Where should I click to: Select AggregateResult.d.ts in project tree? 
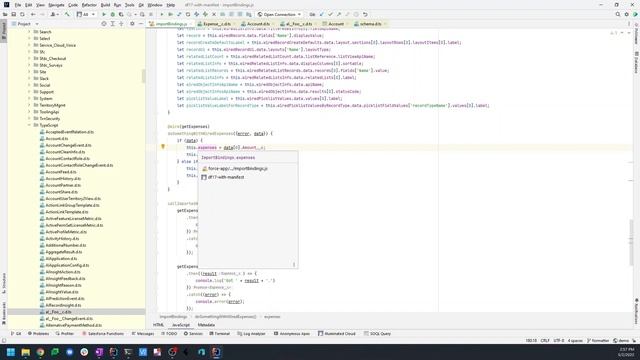click(x=63, y=252)
